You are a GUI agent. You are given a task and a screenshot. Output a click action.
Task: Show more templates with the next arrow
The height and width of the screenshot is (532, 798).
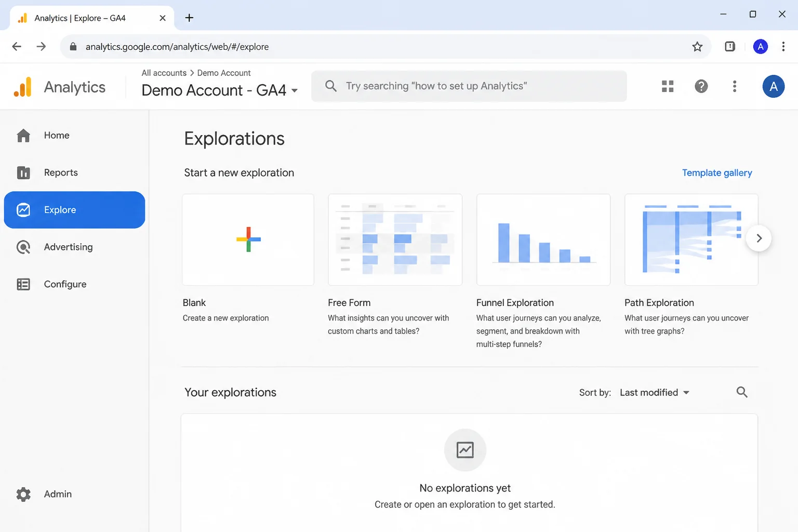point(759,238)
